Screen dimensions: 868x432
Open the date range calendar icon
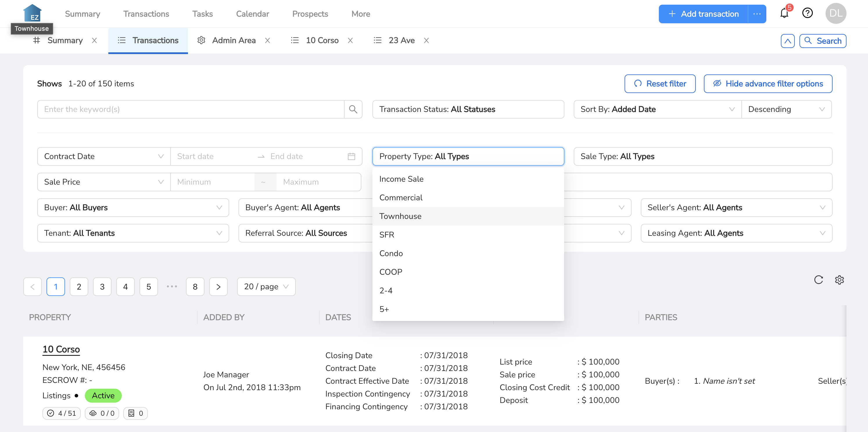(x=351, y=156)
